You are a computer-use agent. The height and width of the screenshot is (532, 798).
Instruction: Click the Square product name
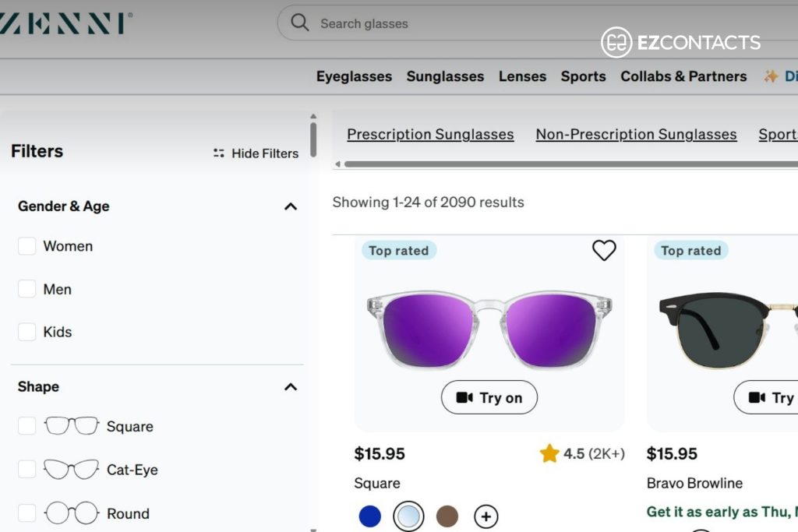point(377,483)
